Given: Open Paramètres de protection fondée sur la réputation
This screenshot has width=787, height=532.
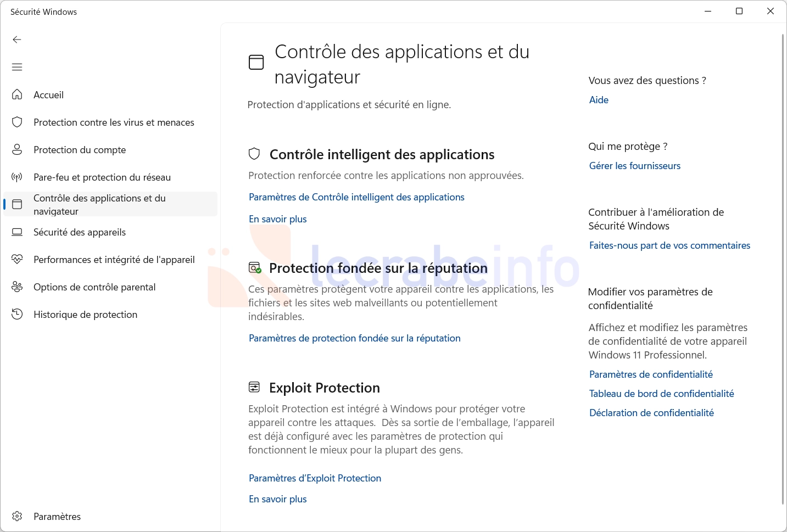Looking at the screenshot, I should (x=354, y=338).
